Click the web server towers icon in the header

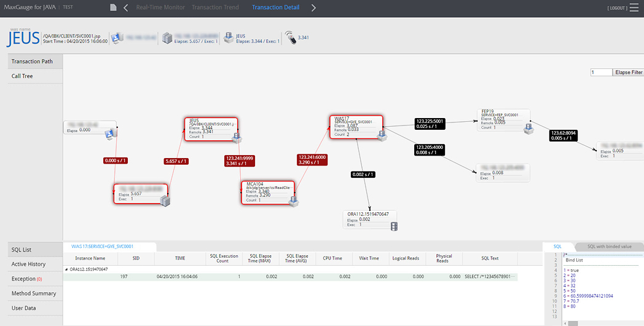pos(167,38)
